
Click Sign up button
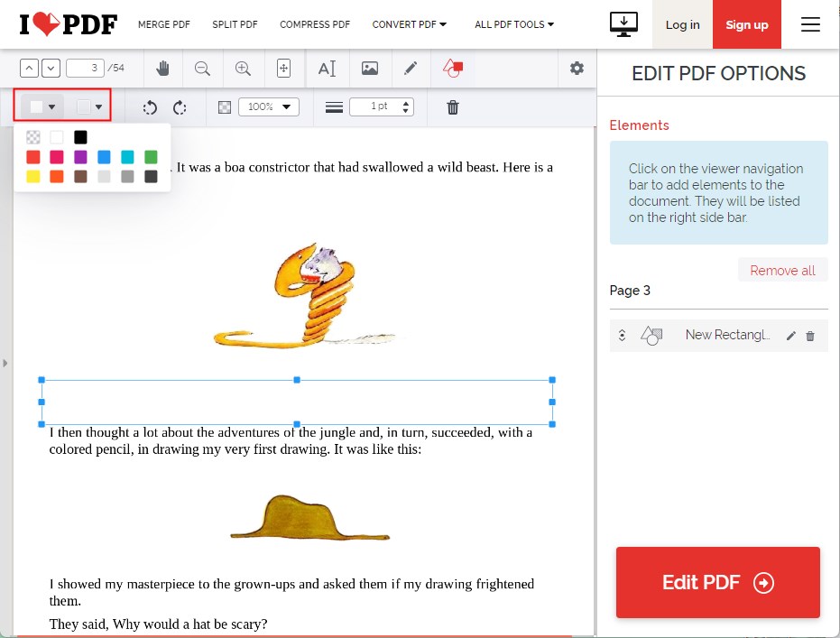click(x=747, y=24)
